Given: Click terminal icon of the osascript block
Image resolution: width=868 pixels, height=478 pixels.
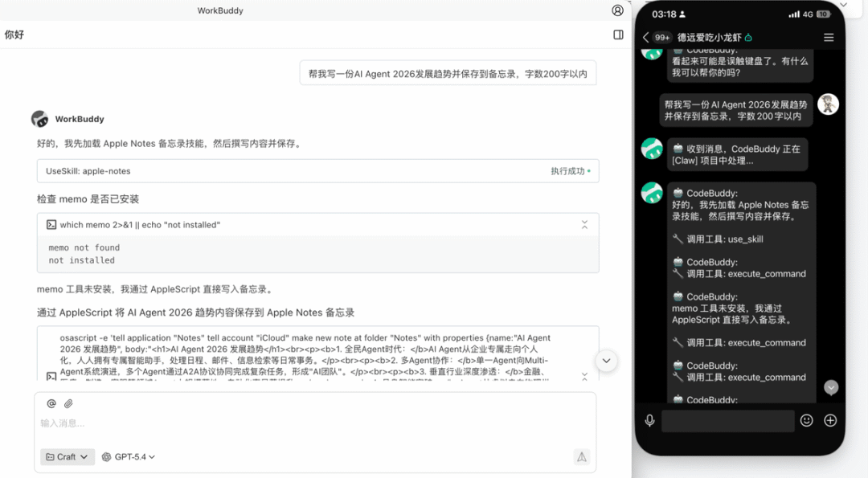Looking at the screenshot, I should (x=51, y=376).
